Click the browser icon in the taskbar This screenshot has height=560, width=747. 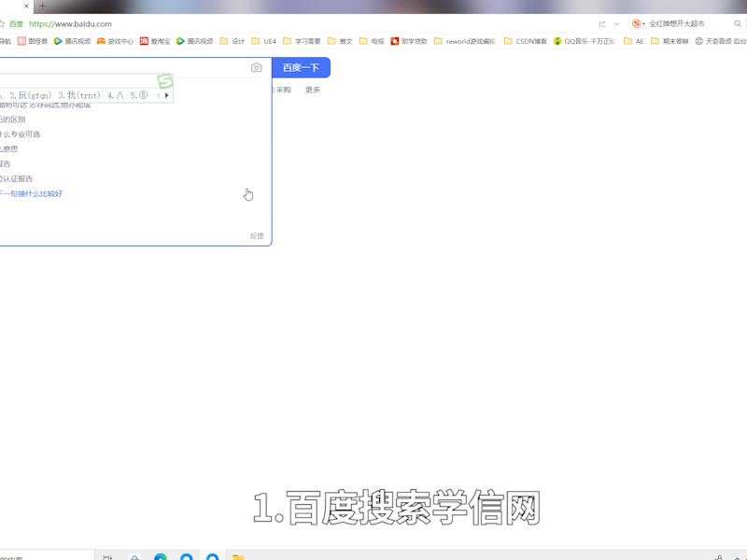161,555
